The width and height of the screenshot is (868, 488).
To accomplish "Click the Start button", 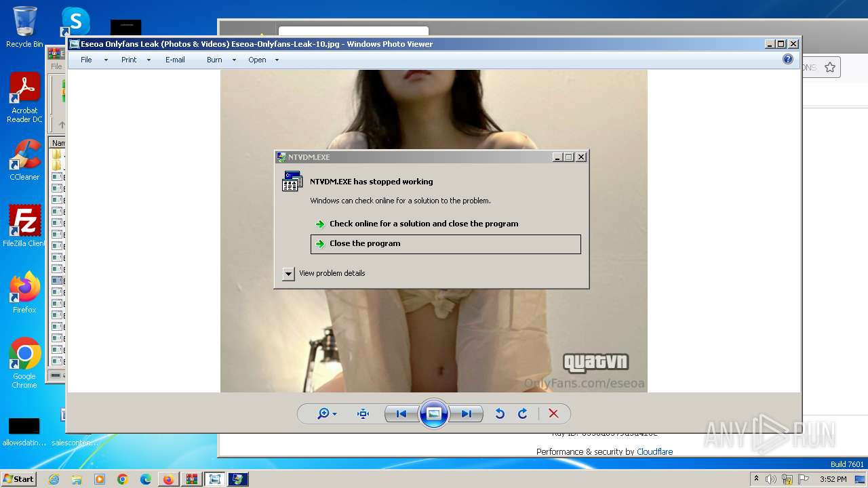I will click(18, 479).
